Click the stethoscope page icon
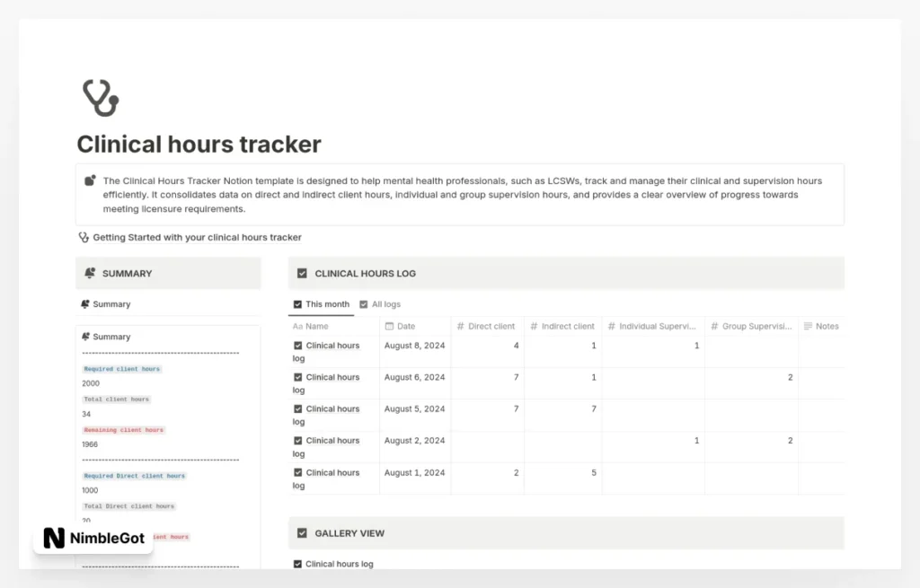Image resolution: width=920 pixels, height=588 pixels. [x=100, y=98]
